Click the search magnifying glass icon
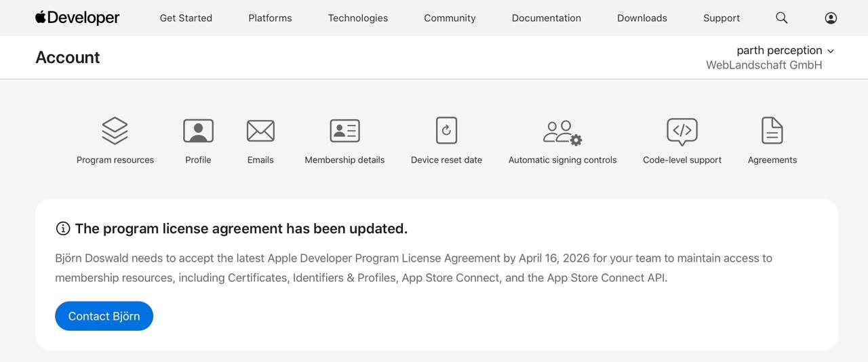The image size is (868, 362). (781, 18)
